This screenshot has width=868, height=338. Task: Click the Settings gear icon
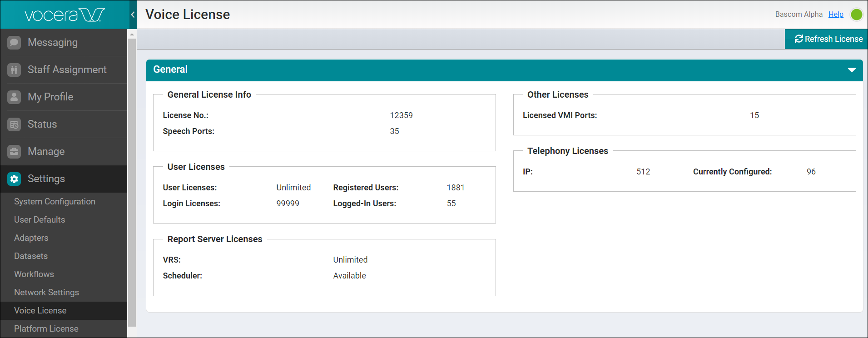pyautogui.click(x=14, y=179)
